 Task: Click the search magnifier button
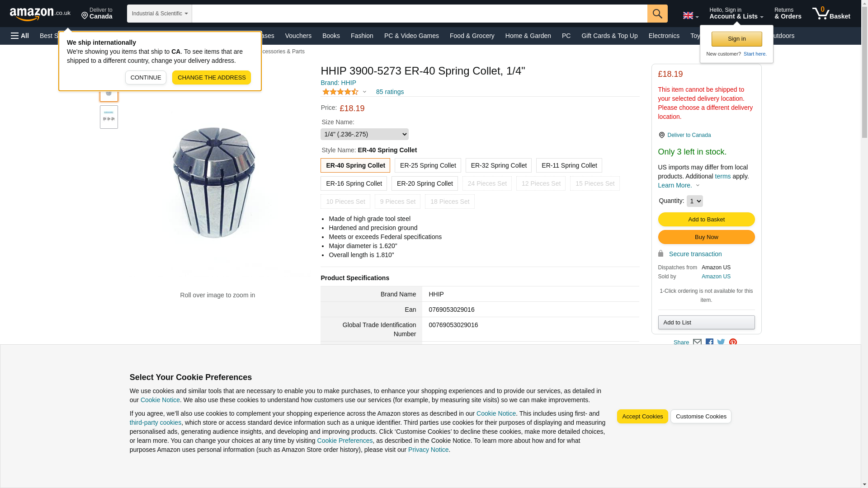pos(657,14)
